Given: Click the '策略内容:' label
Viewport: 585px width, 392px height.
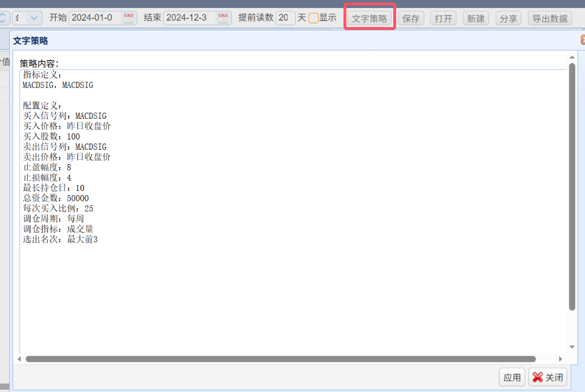Looking at the screenshot, I should point(39,64).
